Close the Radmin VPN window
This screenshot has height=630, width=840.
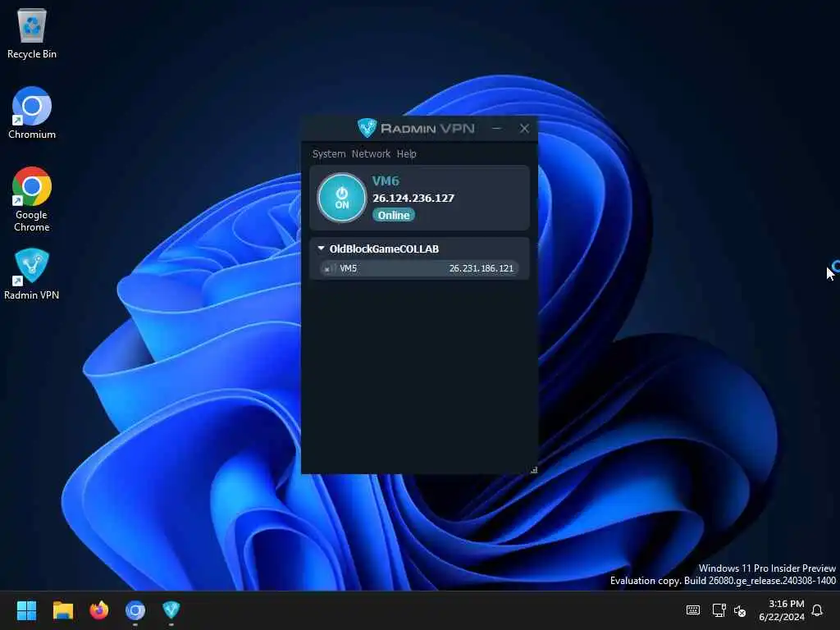coord(524,129)
